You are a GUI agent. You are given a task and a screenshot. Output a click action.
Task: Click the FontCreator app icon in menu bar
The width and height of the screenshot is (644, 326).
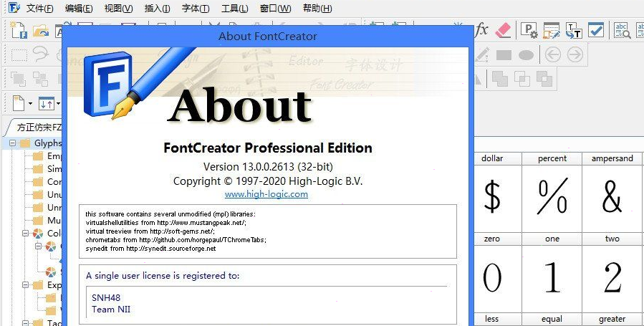tap(14, 7)
